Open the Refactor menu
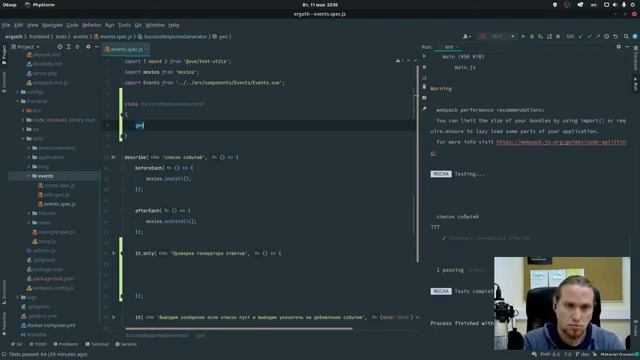 (x=91, y=25)
